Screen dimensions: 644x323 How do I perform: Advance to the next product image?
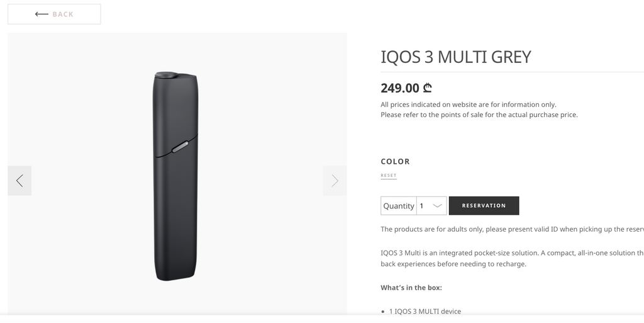[x=335, y=181]
